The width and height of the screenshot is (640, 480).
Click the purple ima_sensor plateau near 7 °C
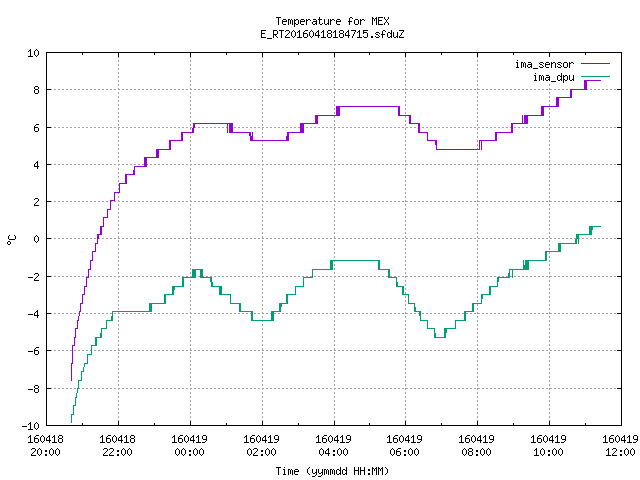tap(368, 107)
